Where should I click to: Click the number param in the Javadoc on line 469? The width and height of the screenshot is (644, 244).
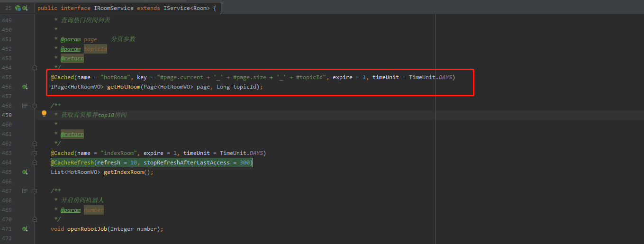tap(94, 210)
